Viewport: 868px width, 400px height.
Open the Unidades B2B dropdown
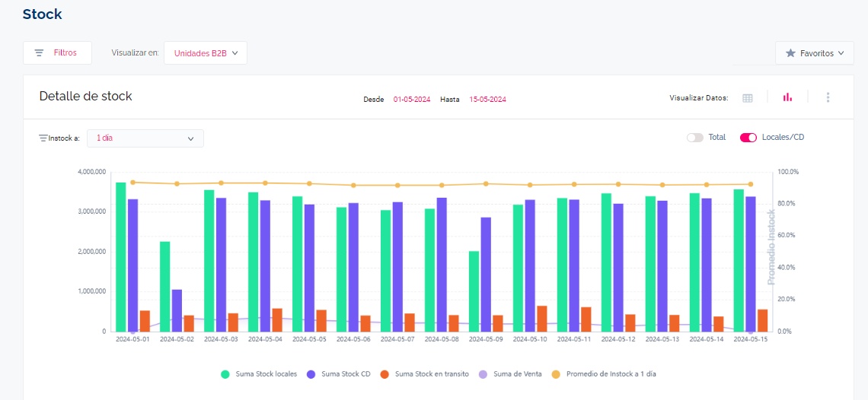click(x=206, y=53)
